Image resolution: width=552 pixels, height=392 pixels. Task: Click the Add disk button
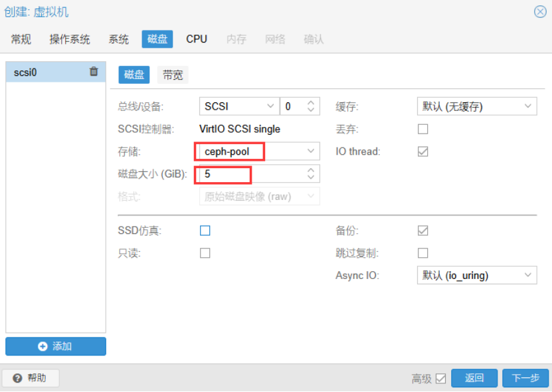tap(56, 346)
